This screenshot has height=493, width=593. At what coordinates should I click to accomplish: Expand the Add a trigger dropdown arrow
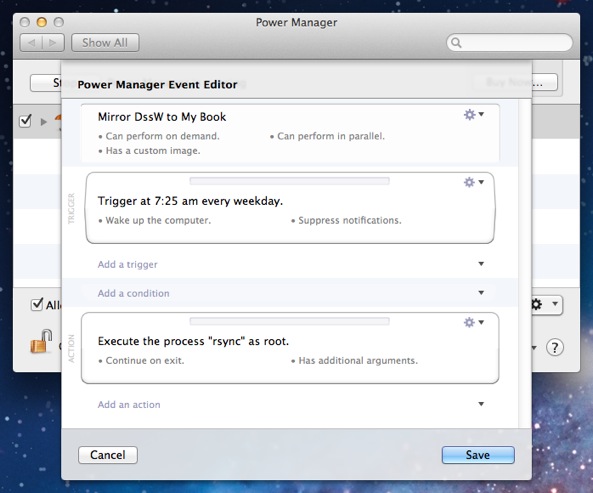point(481,264)
